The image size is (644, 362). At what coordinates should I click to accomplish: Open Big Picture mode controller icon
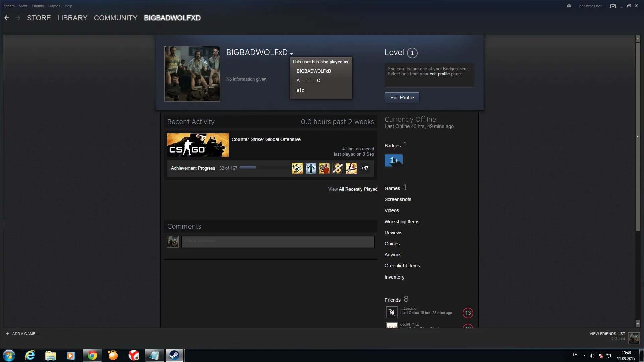[x=613, y=6]
